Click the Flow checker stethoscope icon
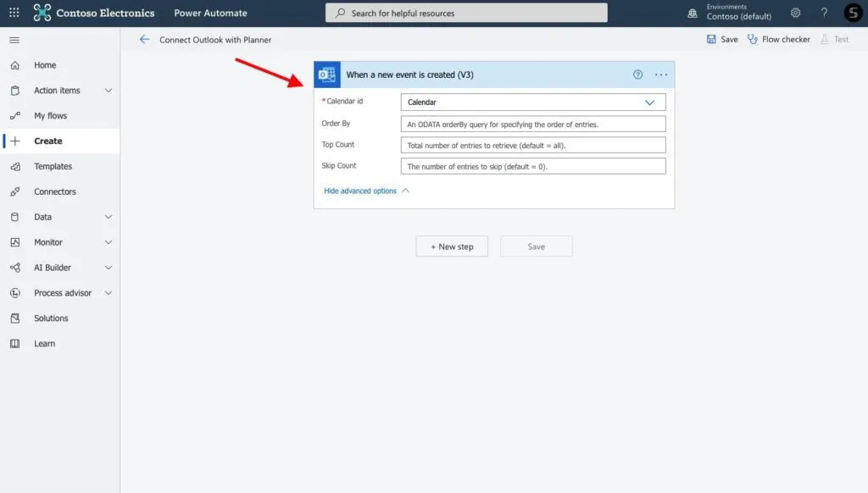This screenshot has width=868, height=493. click(x=753, y=39)
